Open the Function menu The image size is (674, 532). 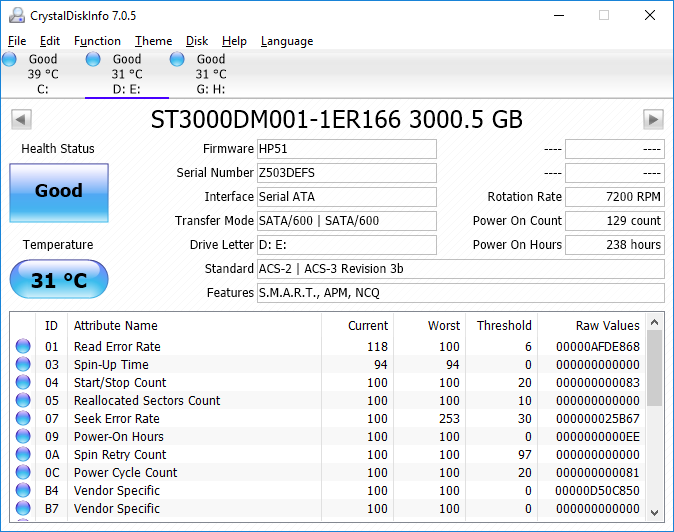tap(97, 41)
